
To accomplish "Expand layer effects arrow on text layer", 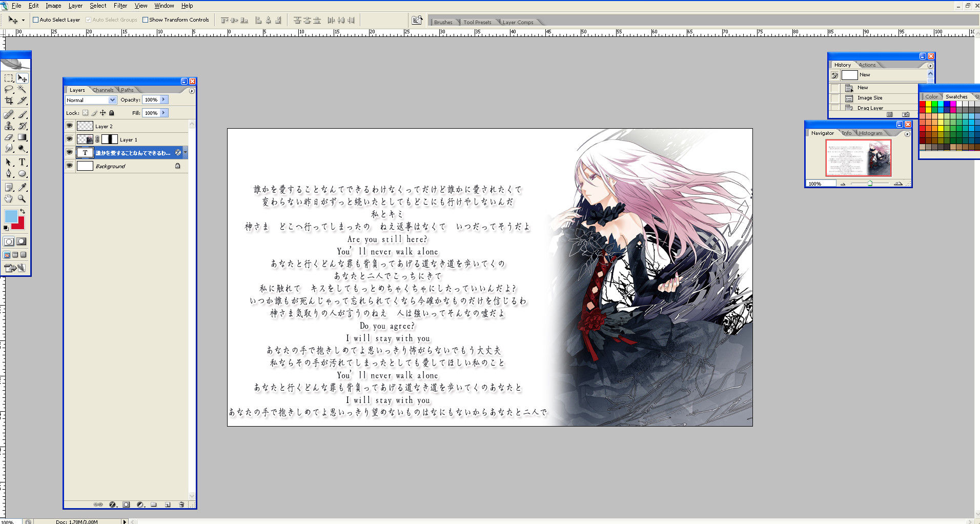I will (185, 152).
